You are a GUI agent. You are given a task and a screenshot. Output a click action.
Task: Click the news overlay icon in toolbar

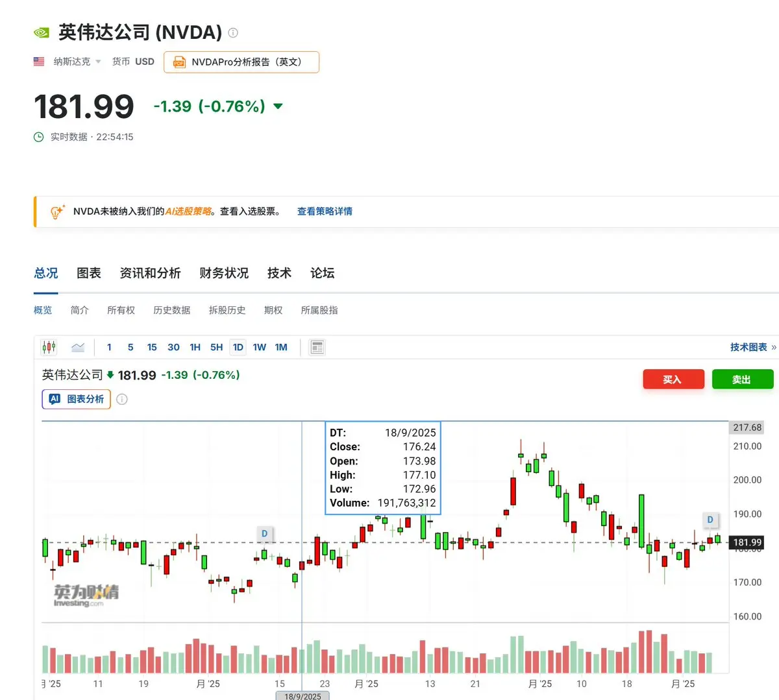point(317,347)
